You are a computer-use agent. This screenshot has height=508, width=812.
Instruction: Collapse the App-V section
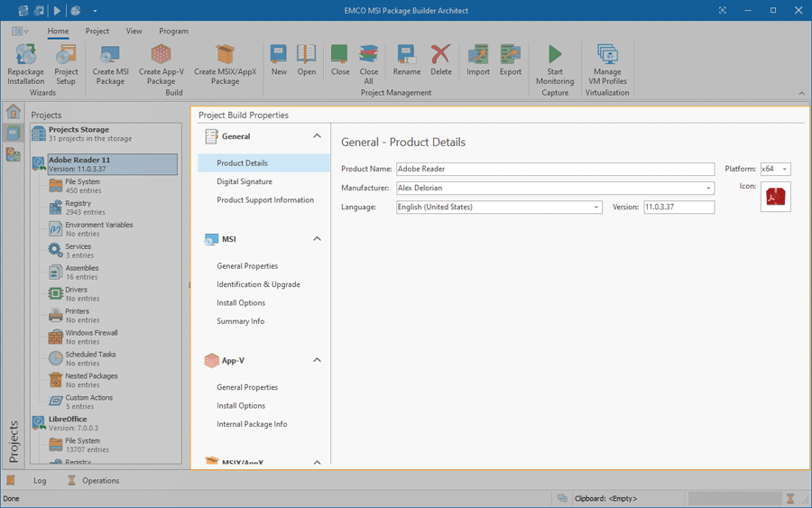pos(317,360)
